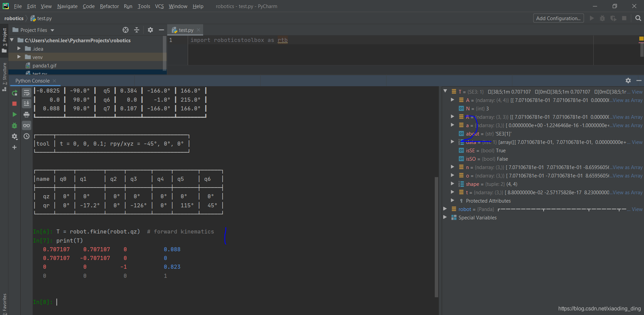Open the Run menu
Image resolution: width=644 pixels, height=315 pixels.
[x=128, y=6]
